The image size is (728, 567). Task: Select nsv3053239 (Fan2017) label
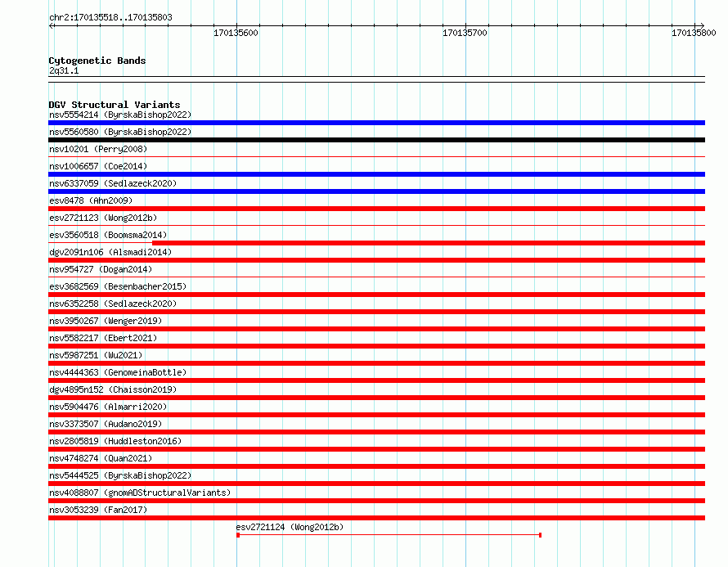coord(98,510)
